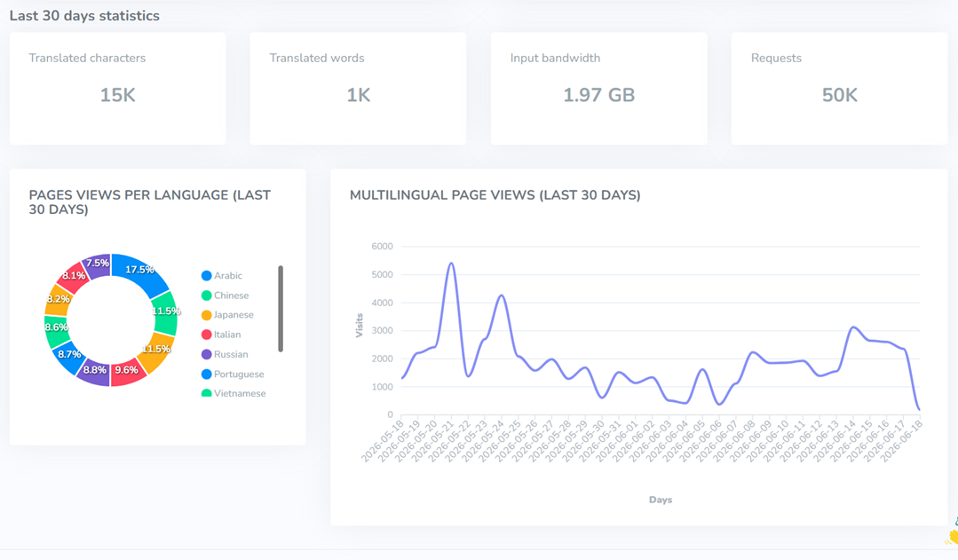The height and width of the screenshot is (560, 958).
Task: Toggle the Vietnamese legend entry
Action: (234, 393)
